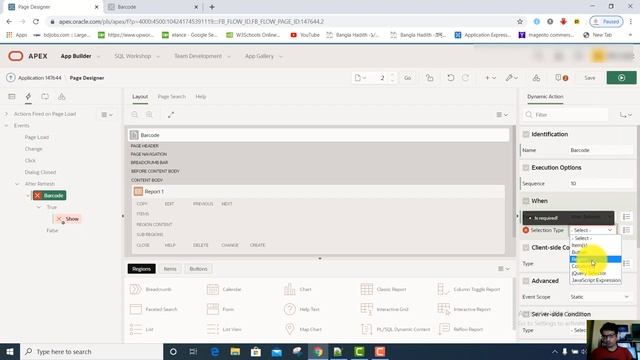Expand Actions Fired on Page Load node
The width and height of the screenshot is (640, 360).
7,114
